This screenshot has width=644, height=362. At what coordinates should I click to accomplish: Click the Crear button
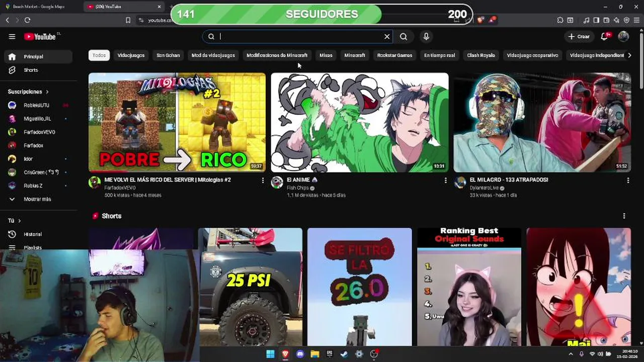point(579,36)
